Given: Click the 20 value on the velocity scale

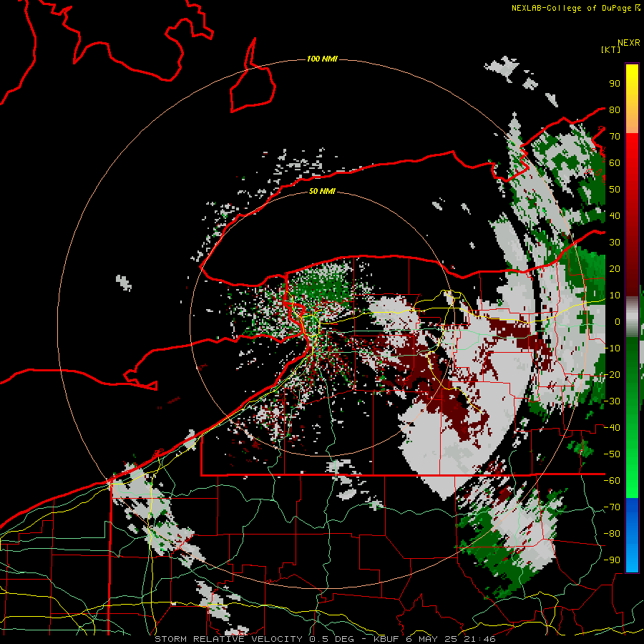Looking at the screenshot, I should point(615,269).
